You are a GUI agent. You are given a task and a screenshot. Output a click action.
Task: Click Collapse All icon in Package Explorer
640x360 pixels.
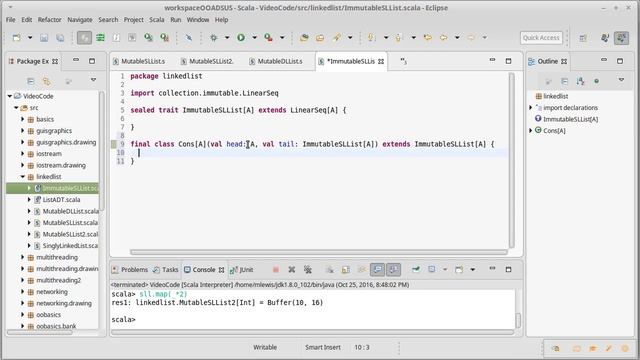pyautogui.click(x=31, y=81)
